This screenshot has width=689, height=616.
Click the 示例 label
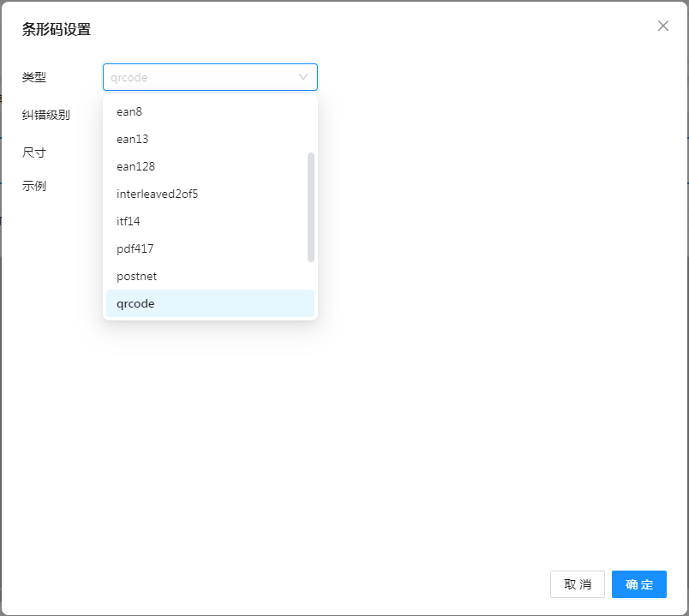(x=34, y=186)
